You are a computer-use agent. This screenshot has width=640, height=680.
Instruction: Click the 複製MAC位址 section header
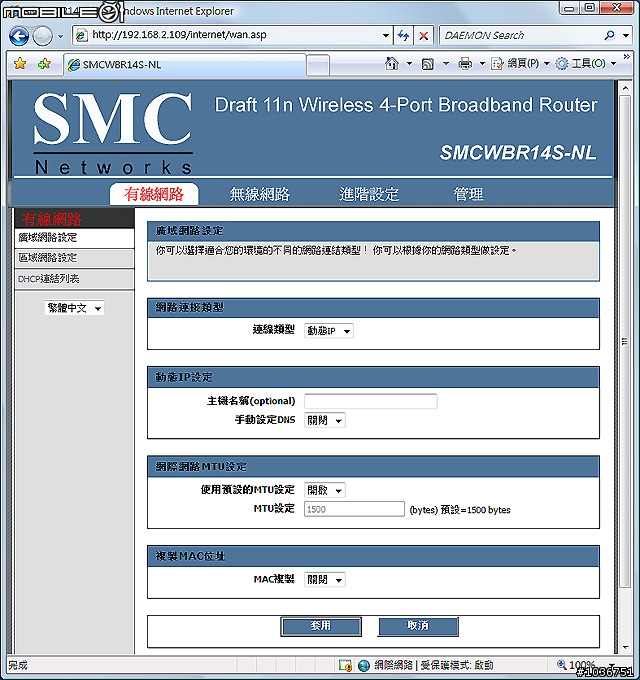[373, 556]
